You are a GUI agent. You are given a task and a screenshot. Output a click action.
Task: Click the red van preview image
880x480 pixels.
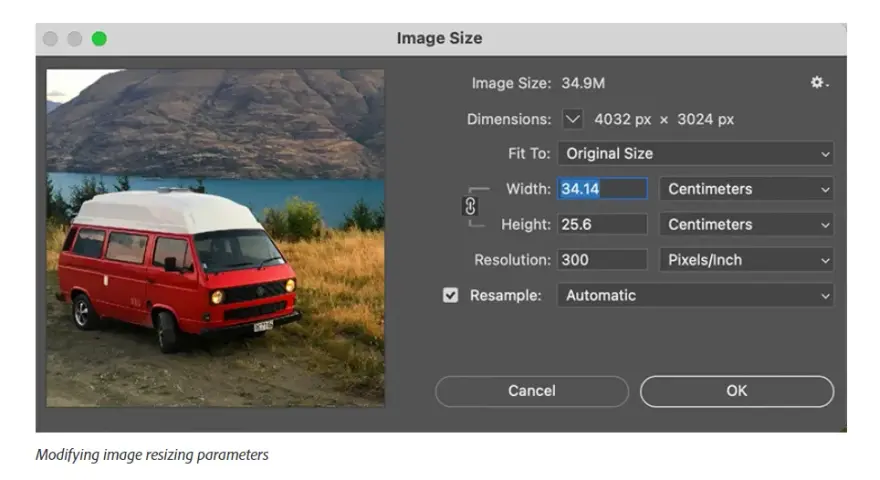216,238
